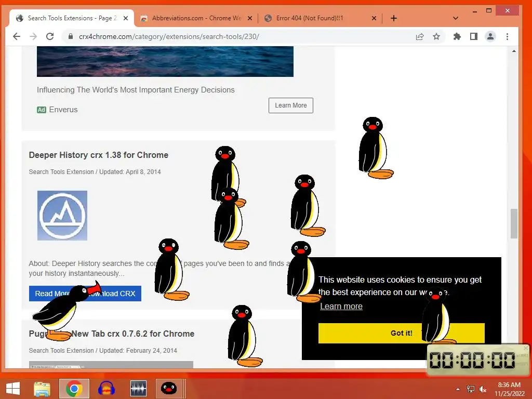Click the muted volume tray icon

click(x=483, y=389)
